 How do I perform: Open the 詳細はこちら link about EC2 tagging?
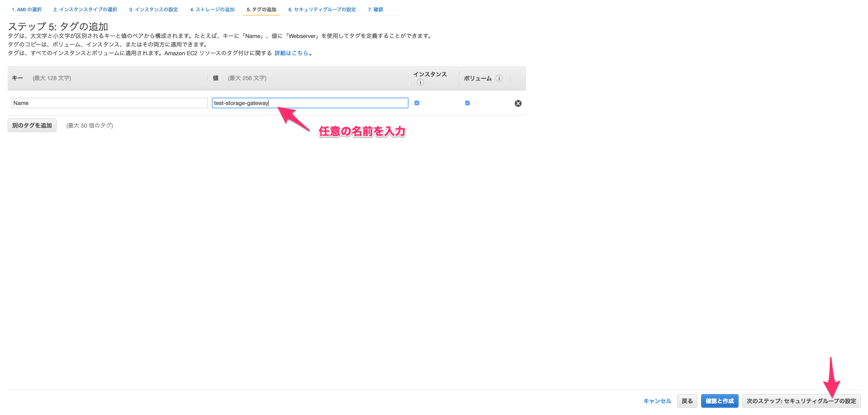coord(291,53)
